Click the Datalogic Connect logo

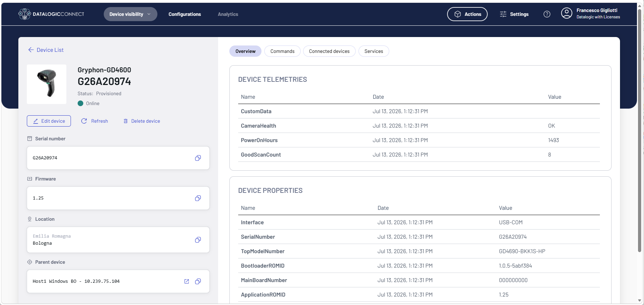click(x=51, y=14)
